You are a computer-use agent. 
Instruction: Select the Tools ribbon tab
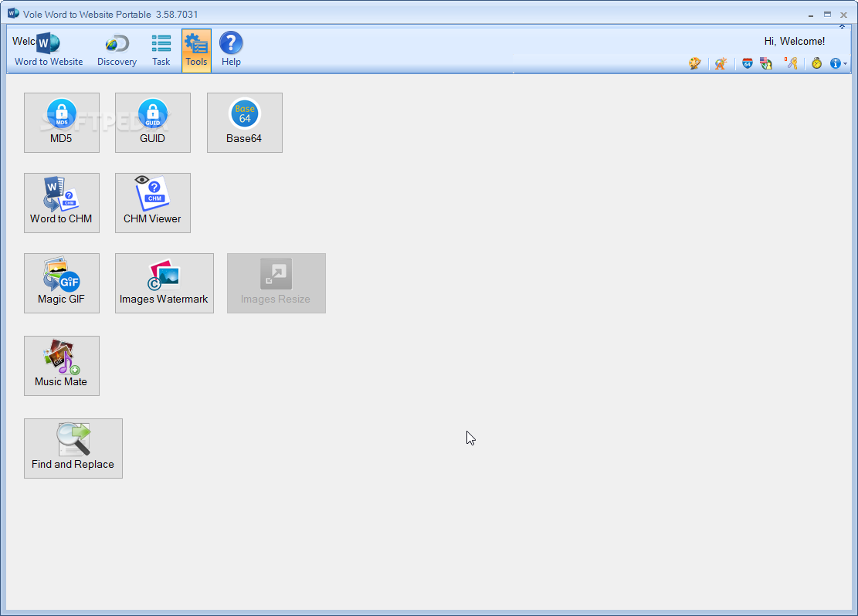196,50
